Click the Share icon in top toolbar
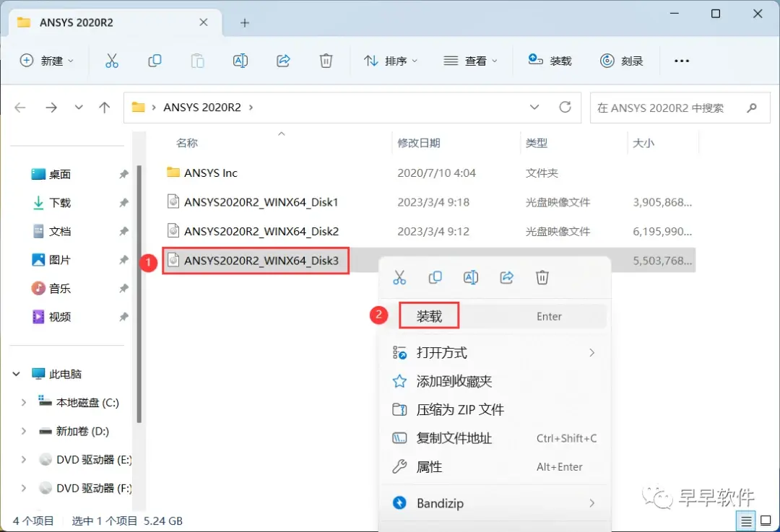The height and width of the screenshot is (532, 780). pos(283,61)
